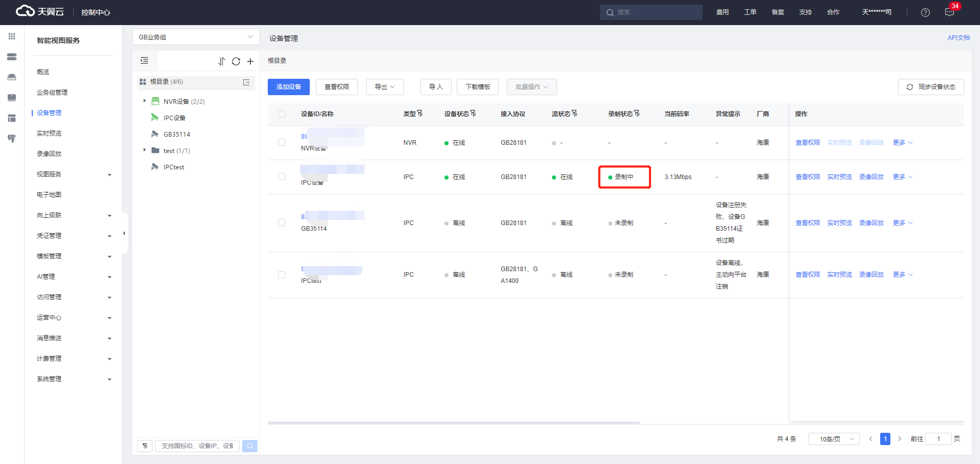Click the 导入 button
This screenshot has width=980, height=464.
point(436,87)
